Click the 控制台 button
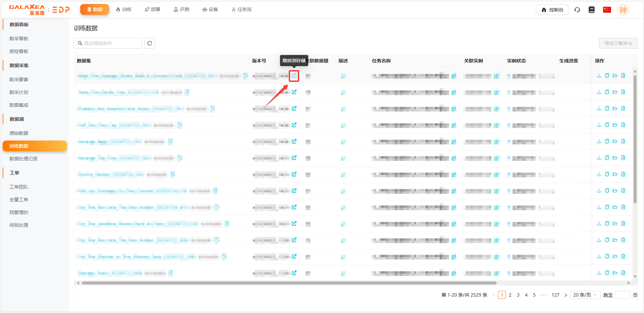Viewport: 644px width, 313px height. point(552,10)
